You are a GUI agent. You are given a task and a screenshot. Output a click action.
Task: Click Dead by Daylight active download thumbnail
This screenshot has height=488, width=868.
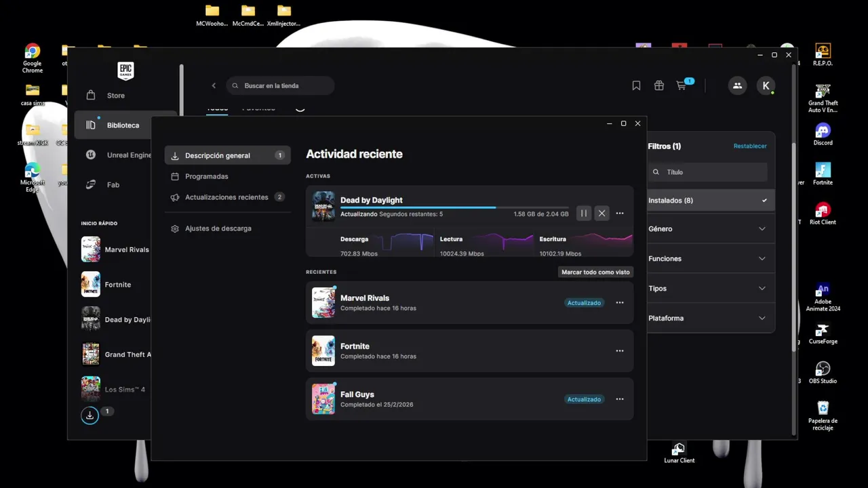pos(323,207)
